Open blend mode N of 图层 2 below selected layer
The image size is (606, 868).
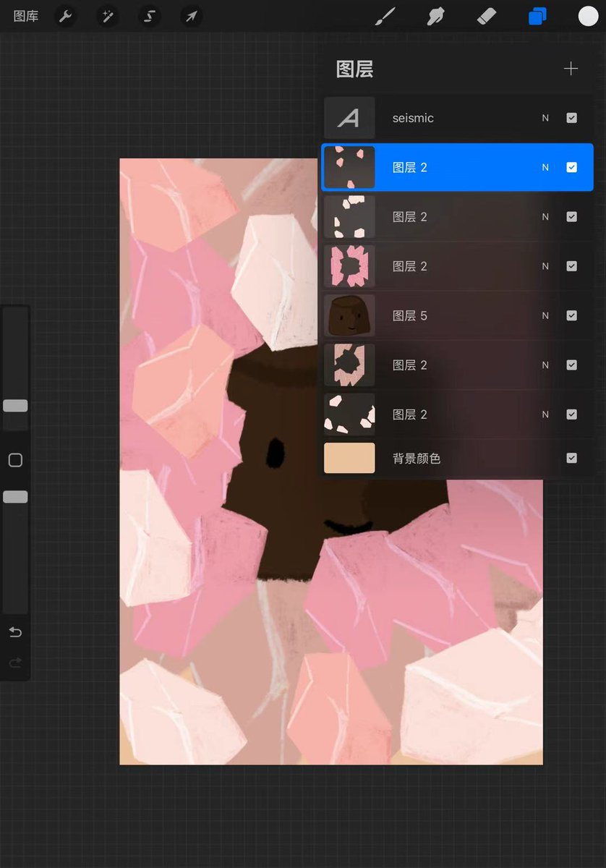tap(545, 217)
